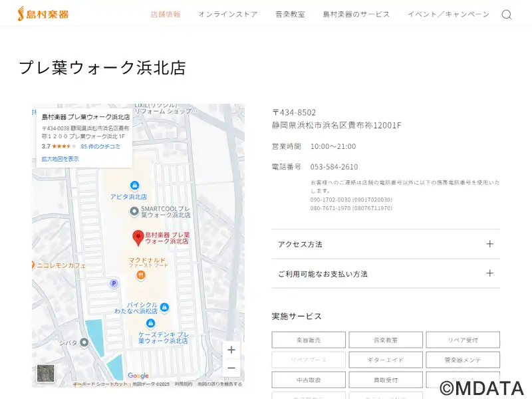Click the 中古取扱 service button

click(x=309, y=380)
